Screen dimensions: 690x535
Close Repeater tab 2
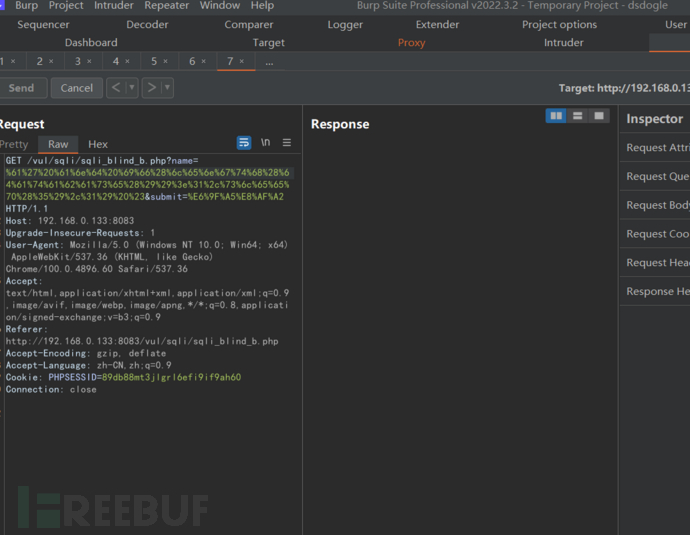(x=51, y=61)
